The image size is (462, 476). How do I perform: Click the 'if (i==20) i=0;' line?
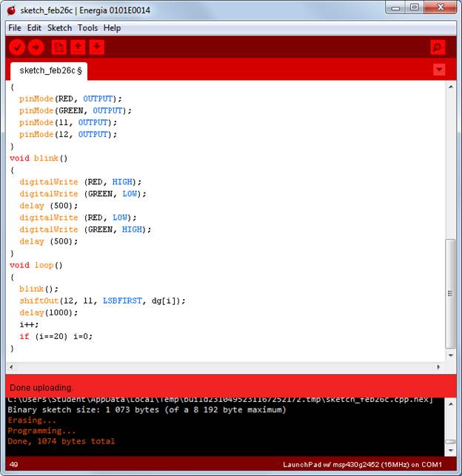56,336
